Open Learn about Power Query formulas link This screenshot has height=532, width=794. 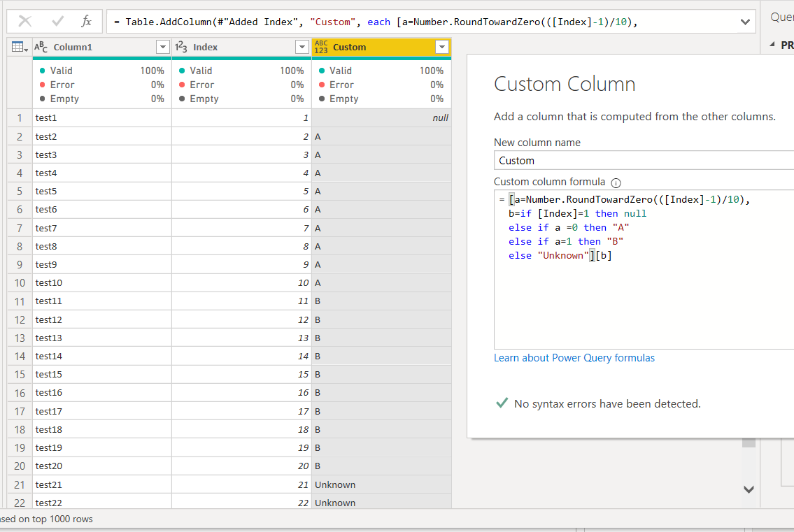click(574, 358)
